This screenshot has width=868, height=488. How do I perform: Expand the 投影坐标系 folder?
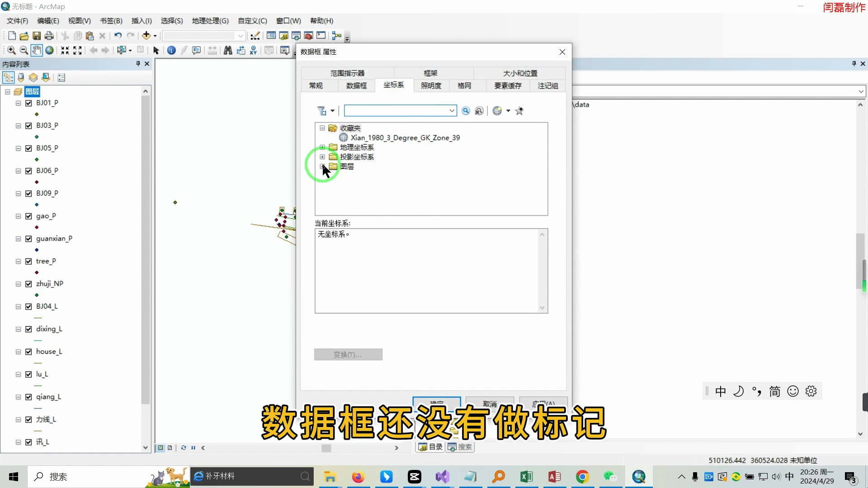[x=322, y=157]
